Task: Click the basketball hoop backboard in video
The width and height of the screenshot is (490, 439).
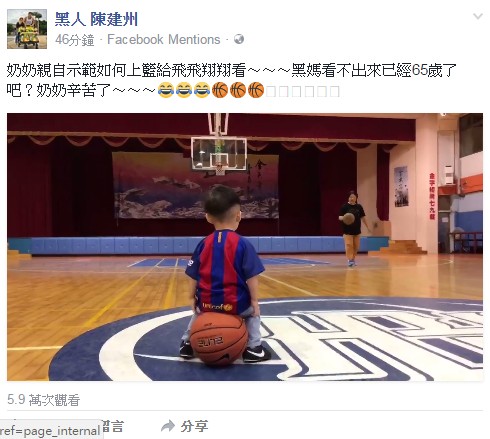Action: pos(219,154)
